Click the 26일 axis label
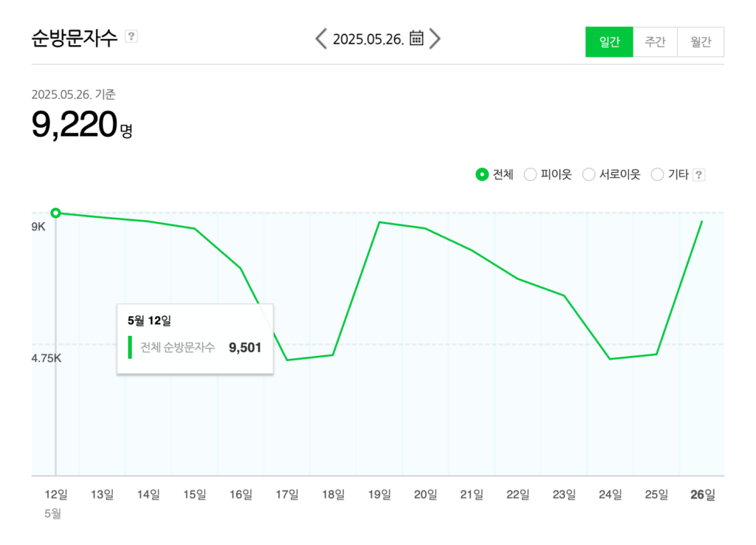 [x=703, y=494]
